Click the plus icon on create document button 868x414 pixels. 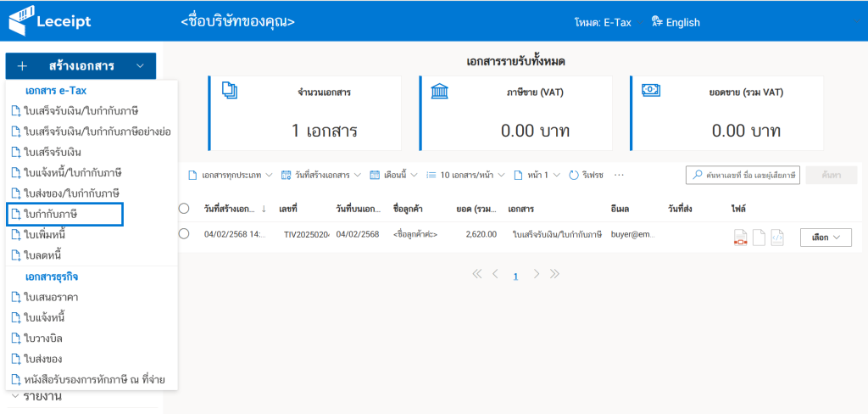22,66
